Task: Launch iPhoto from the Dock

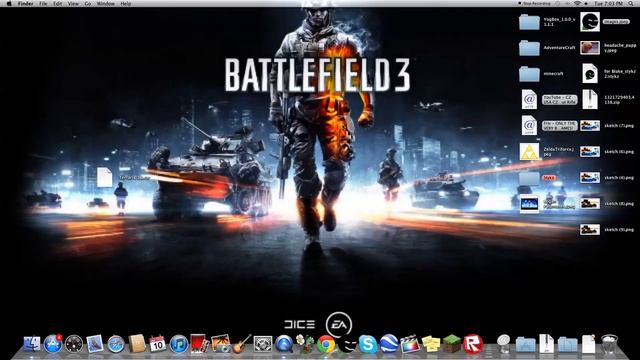Action: 221,344
